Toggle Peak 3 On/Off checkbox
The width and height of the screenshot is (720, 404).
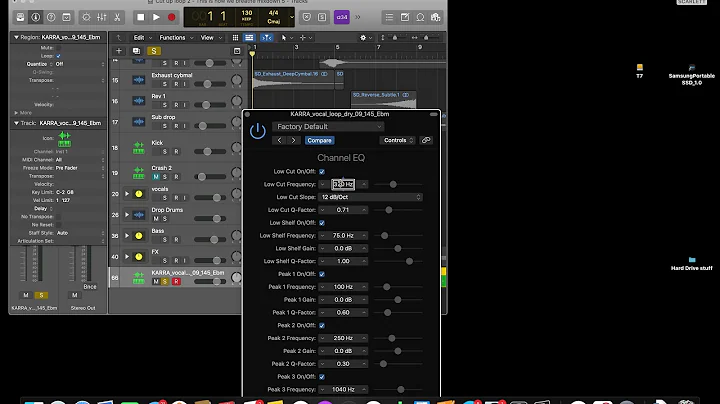(322, 377)
